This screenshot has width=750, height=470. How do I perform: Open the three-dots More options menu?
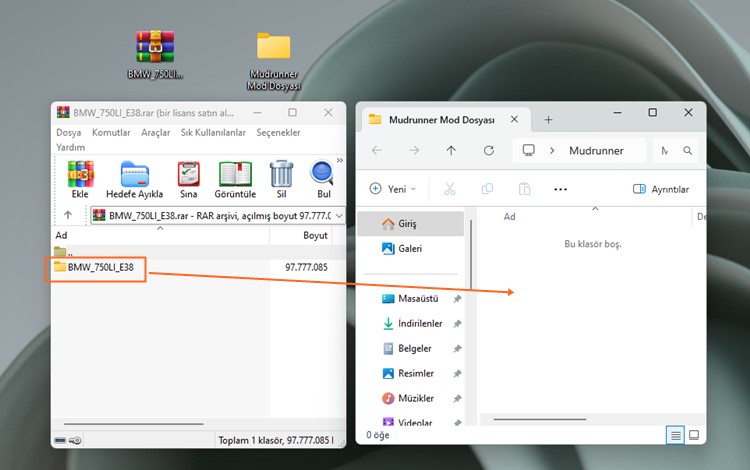(560, 189)
